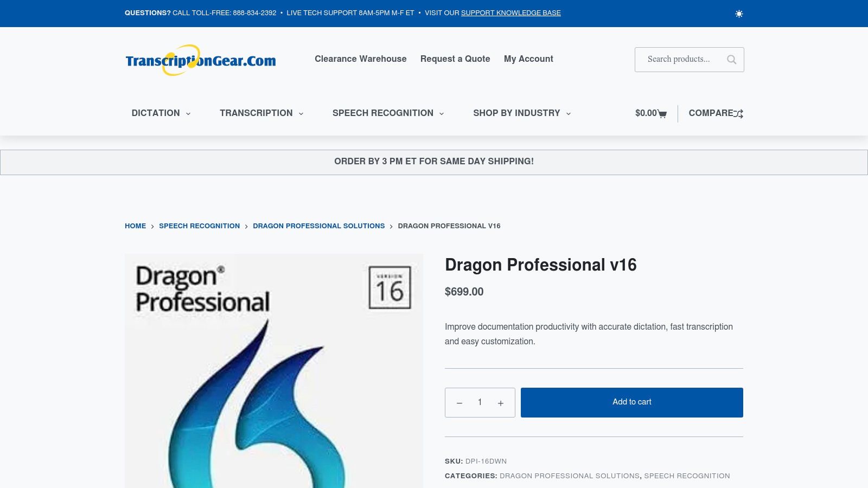Click the search magnifier icon
The width and height of the screenshot is (868, 488).
731,60
